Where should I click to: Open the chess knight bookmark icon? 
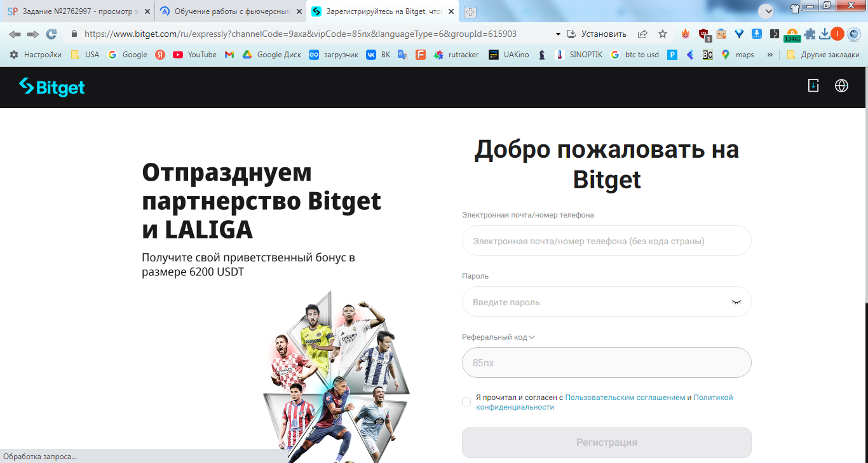pos(541,55)
